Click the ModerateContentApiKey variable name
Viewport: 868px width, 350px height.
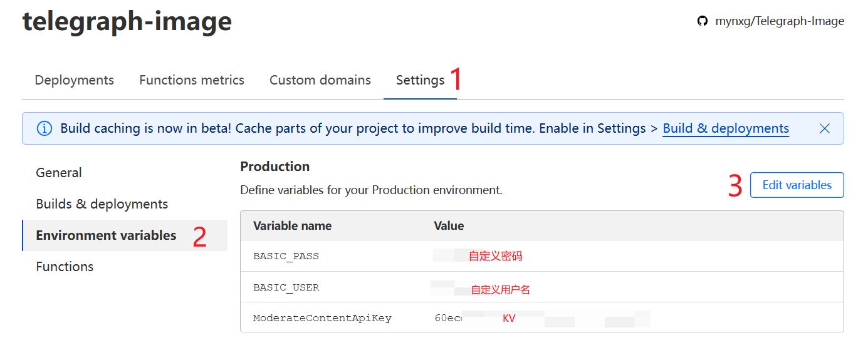coord(322,318)
